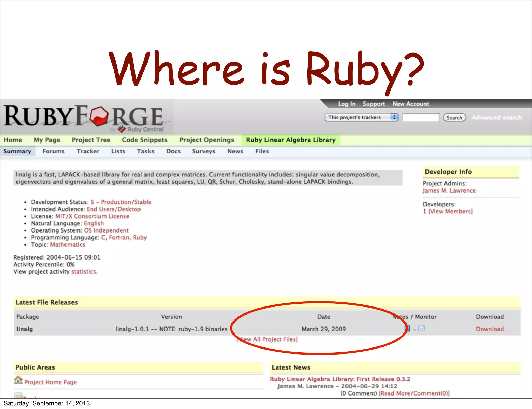Select the Project Tree tab
The width and height of the screenshot is (532, 409).
[91, 140]
